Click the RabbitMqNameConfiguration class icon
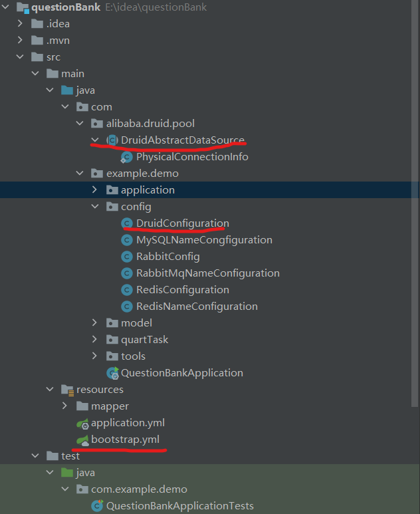420x514 pixels. (127, 273)
